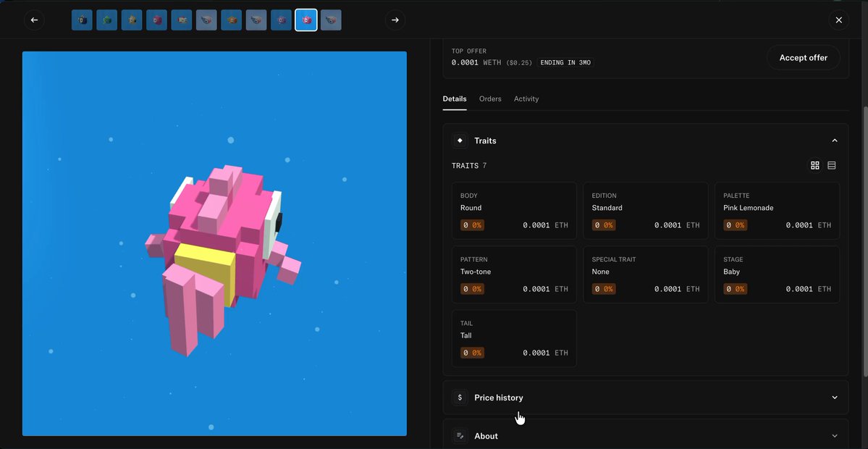Click the diamond icon beside Traits
Screen dimensions: 868x449
(x=460, y=140)
